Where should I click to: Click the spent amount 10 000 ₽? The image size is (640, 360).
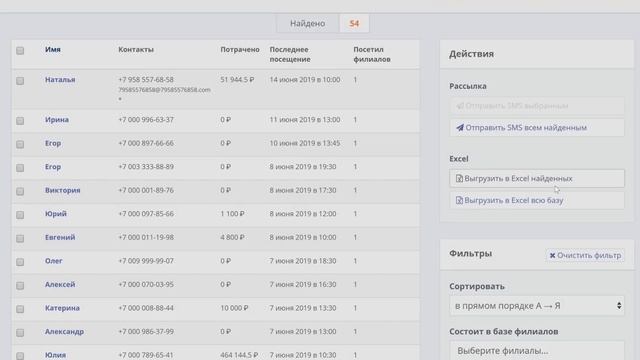point(234,308)
